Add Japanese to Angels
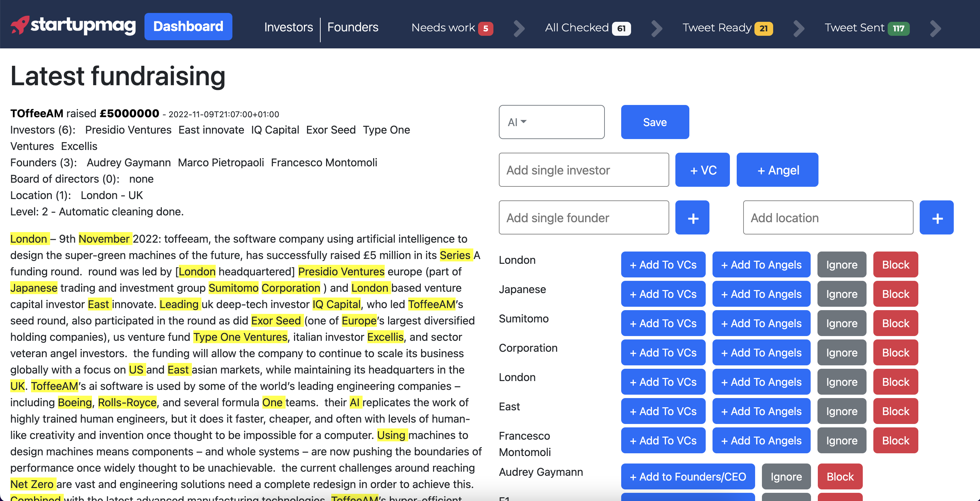This screenshot has width=980, height=501. 761,294
